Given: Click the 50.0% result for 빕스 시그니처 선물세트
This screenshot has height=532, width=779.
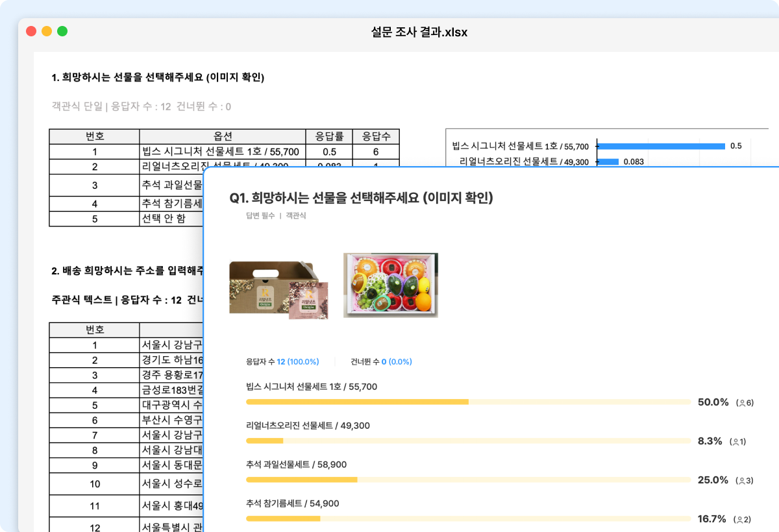Looking at the screenshot, I should tap(713, 402).
